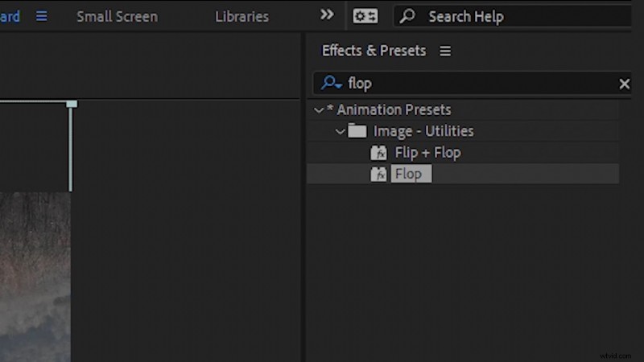Switch to the Small Screen workspace

coord(117,16)
